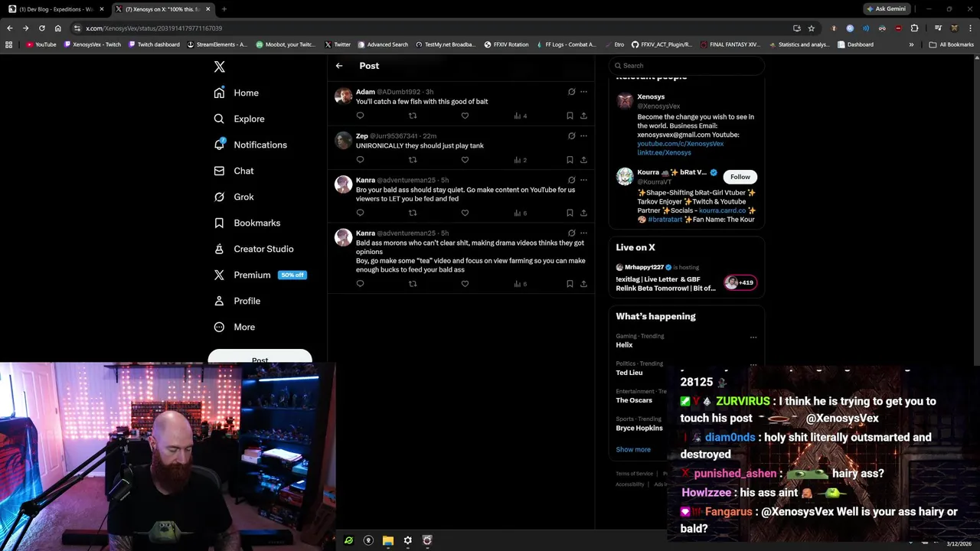Follow Kourra in Relevant people
980x551 pixels.
coord(740,177)
